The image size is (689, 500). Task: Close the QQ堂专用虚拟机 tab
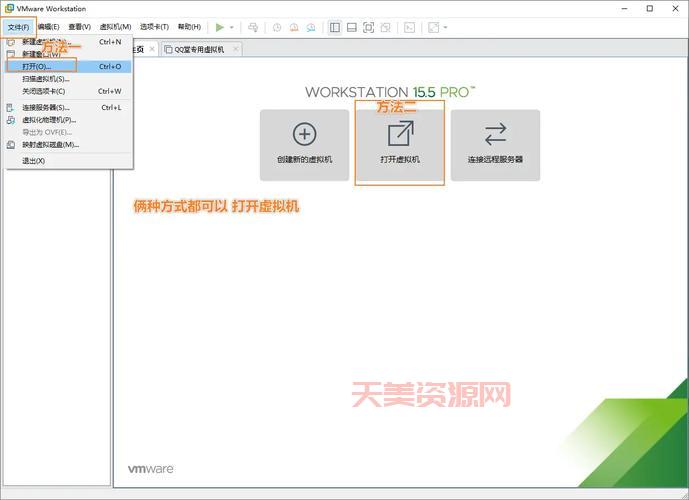click(236, 49)
